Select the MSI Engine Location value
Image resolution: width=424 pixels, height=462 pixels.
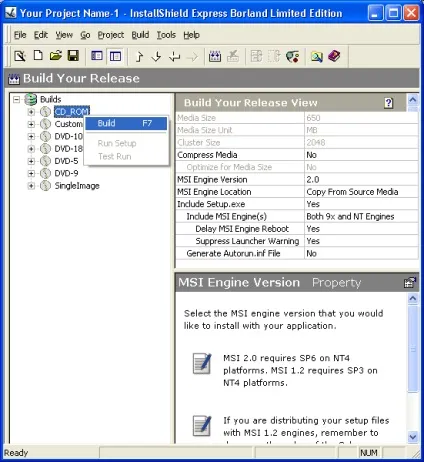[361, 192]
